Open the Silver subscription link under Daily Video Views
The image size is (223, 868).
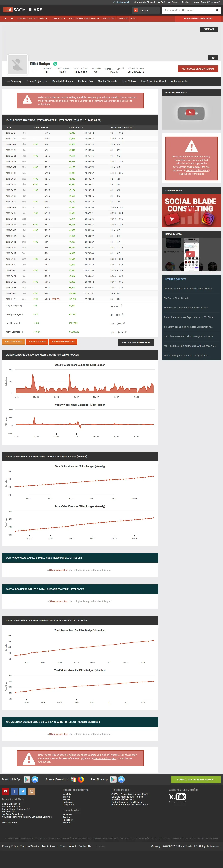pyautogui.click(x=59, y=570)
